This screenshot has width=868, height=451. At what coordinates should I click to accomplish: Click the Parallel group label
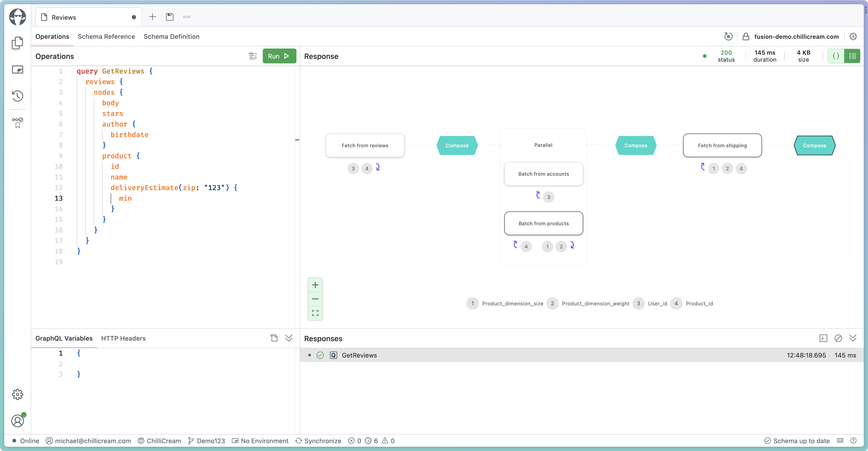543,145
